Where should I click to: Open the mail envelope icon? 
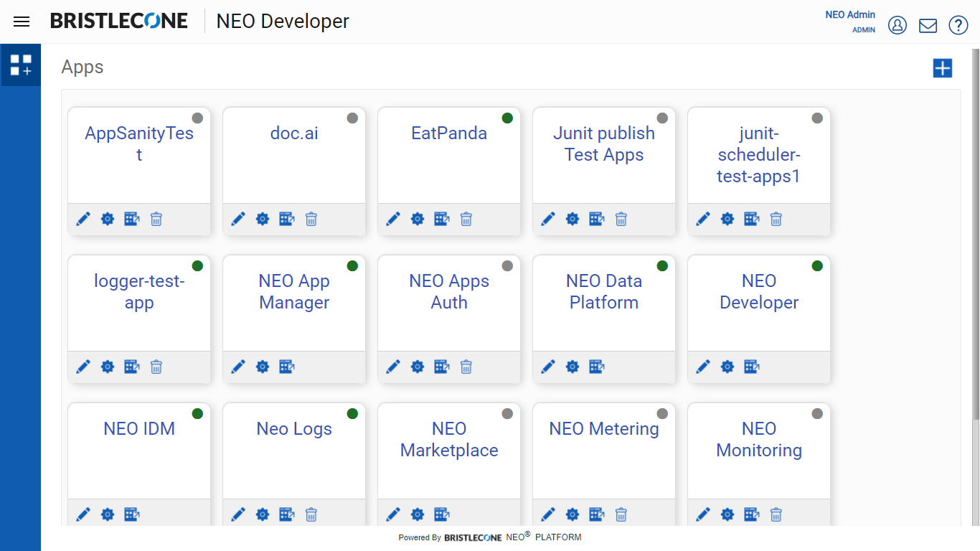click(928, 25)
